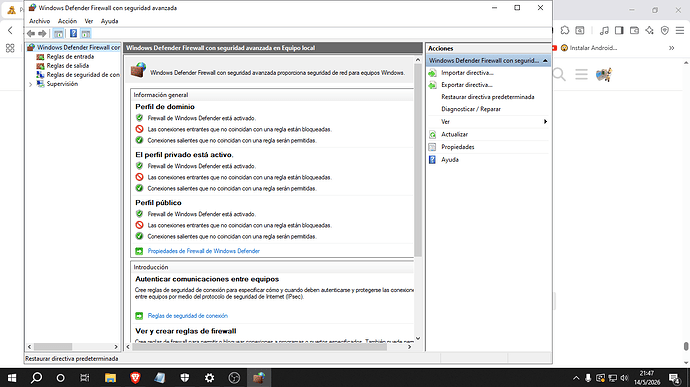Screen dimensions: 690x387
Task: Open Propiedades in the Acciones pane
Action: point(458,147)
